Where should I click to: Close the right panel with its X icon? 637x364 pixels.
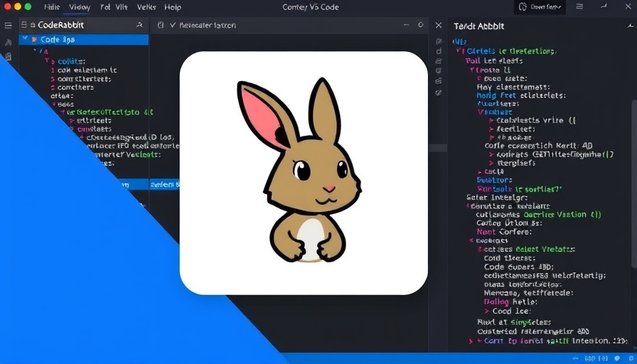(439, 25)
